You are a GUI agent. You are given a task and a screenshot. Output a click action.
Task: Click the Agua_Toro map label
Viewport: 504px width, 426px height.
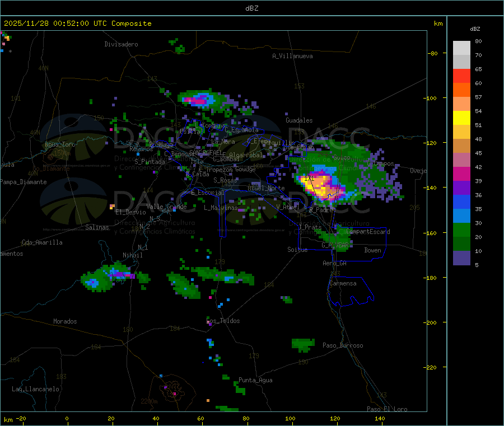point(60,144)
